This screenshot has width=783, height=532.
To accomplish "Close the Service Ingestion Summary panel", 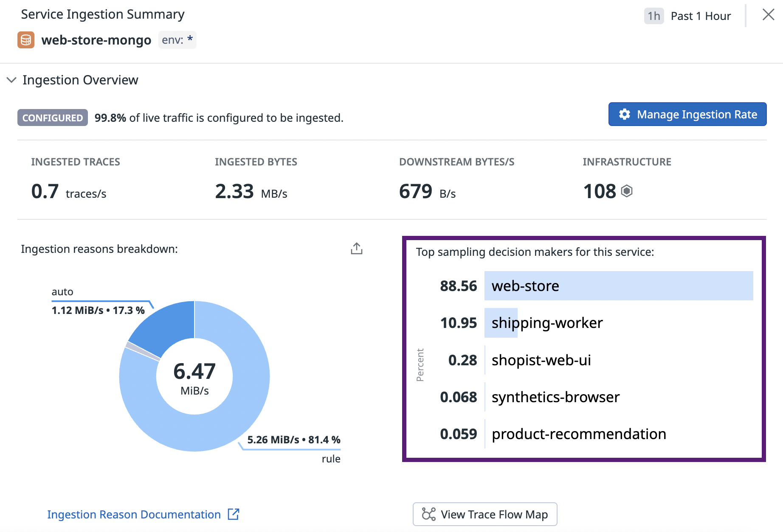I will 768,15.
